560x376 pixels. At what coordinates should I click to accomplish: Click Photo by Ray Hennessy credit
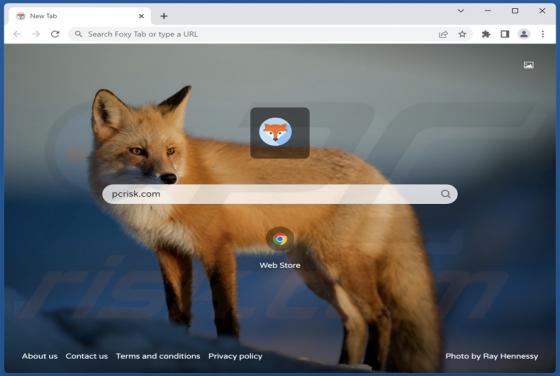(492, 356)
